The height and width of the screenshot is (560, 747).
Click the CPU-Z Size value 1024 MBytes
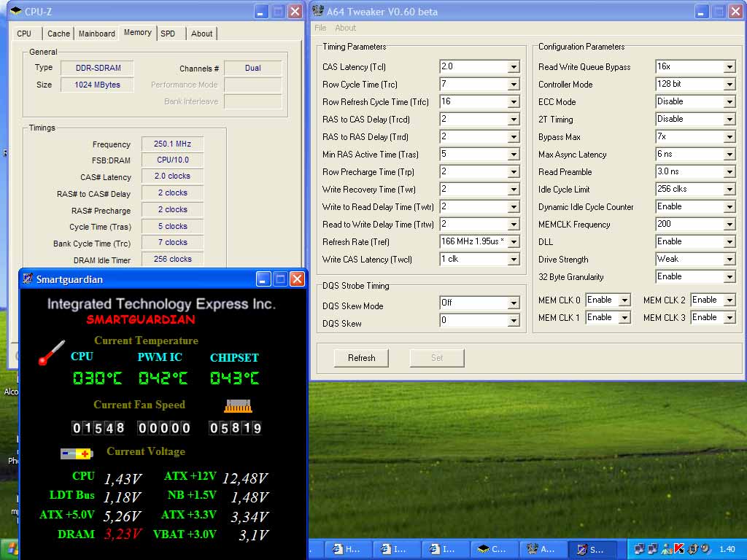[97, 85]
